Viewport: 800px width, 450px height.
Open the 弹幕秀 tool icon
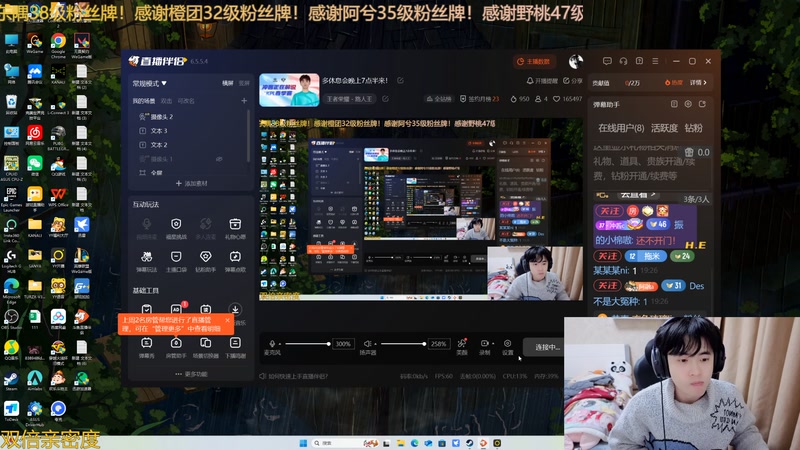[146, 343]
